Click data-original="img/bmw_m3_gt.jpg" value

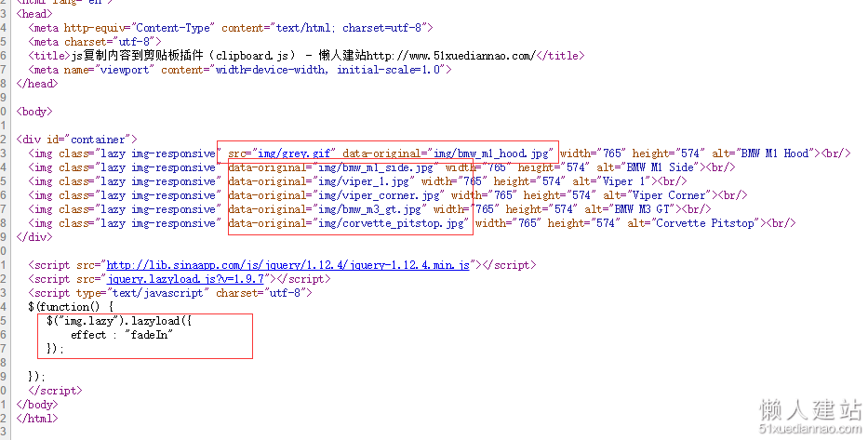coord(327,209)
